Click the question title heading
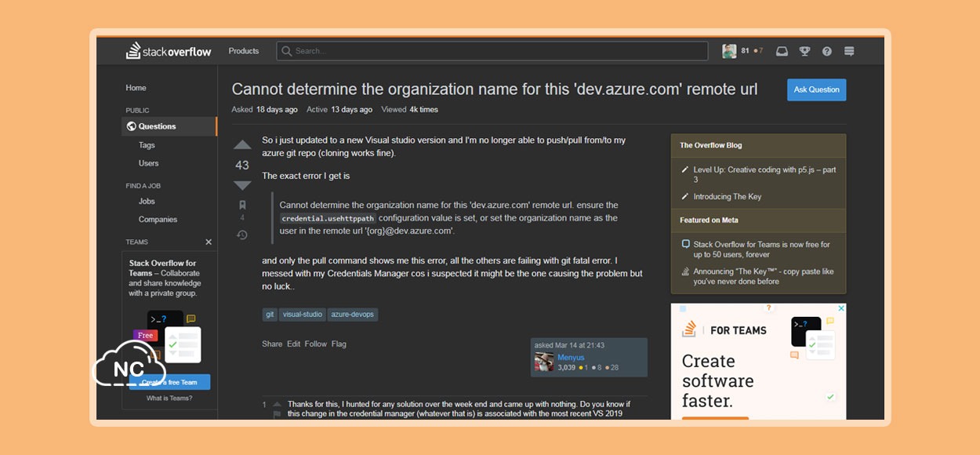 [x=495, y=89]
